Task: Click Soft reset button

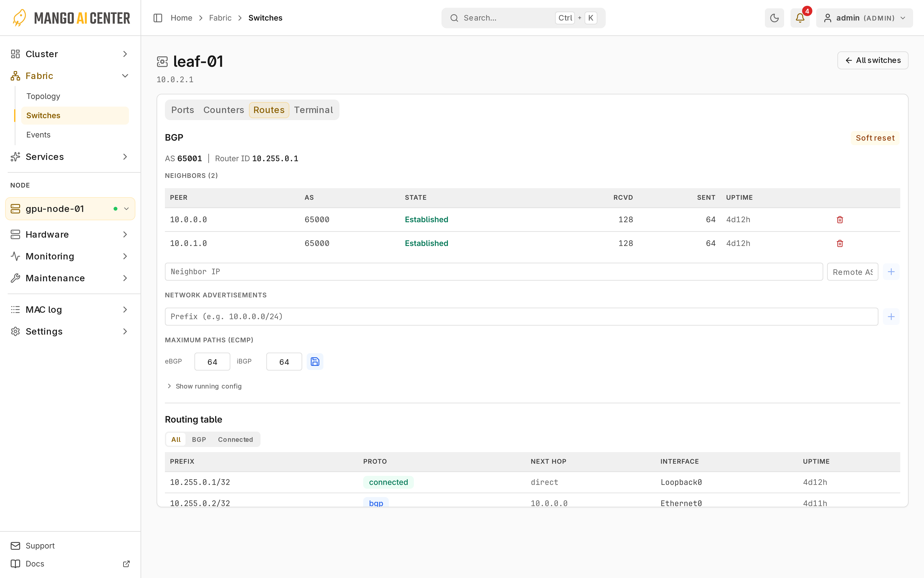Action: (875, 138)
